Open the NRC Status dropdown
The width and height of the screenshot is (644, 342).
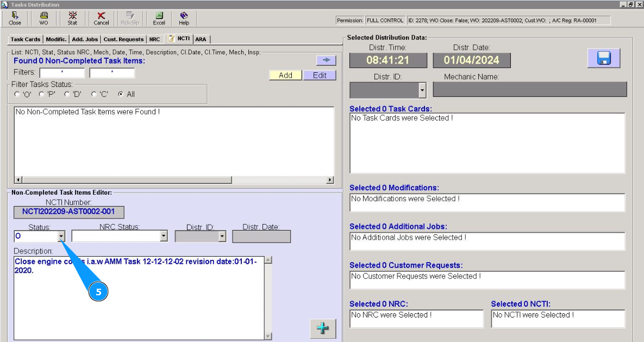point(164,236)
